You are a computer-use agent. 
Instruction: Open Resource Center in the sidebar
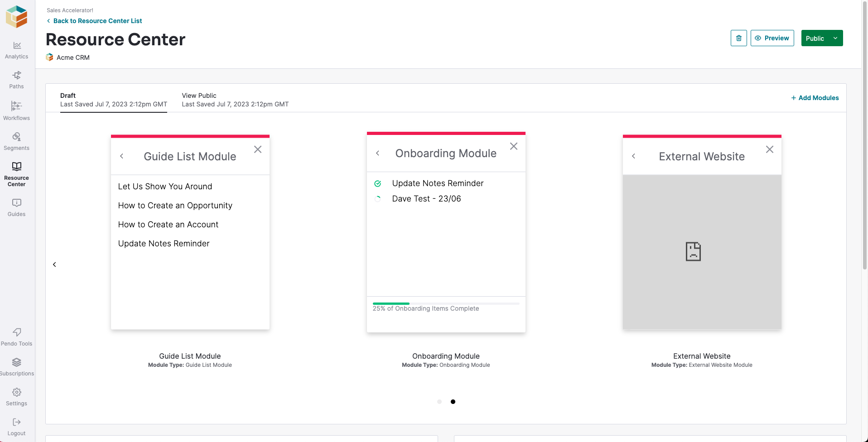click(x=17, y=174)
